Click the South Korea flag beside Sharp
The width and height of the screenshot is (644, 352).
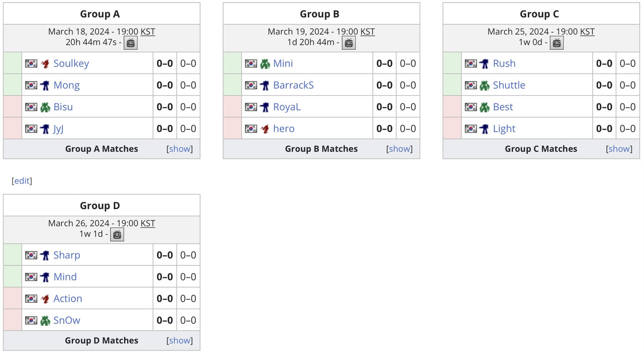click(x=31, y=255)
